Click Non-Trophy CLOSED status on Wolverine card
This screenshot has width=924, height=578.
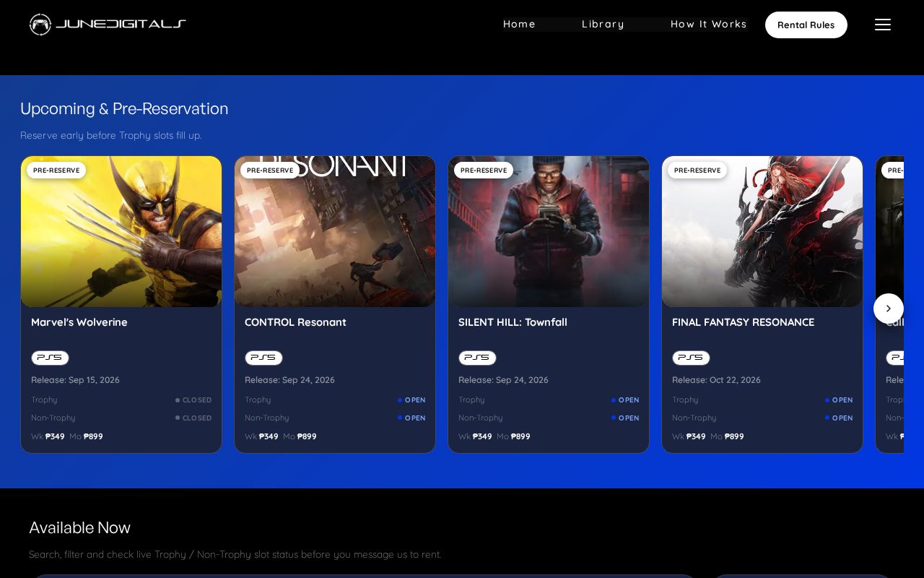tap(193, 418)
